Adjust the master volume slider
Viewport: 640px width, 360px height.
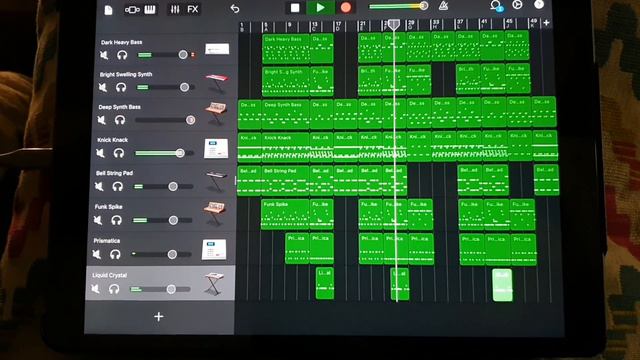point(398,6)
